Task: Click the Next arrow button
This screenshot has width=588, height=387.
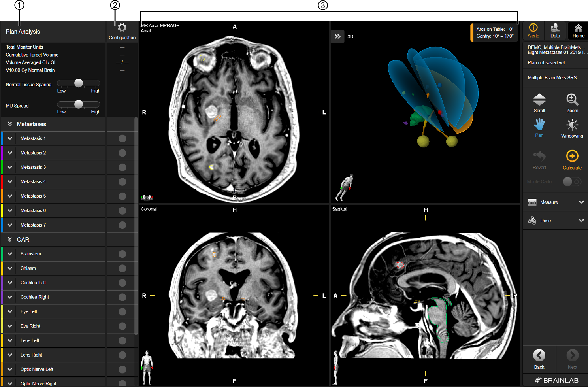Action: 572,355
